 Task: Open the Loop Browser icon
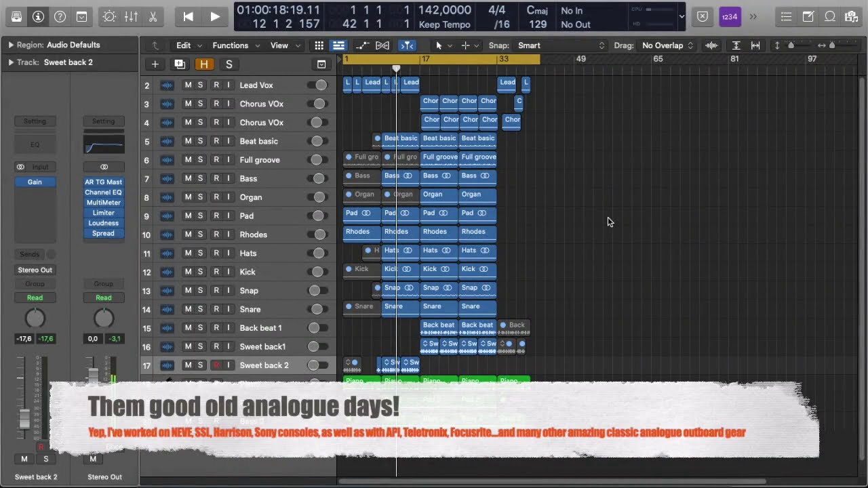click(x=830, y=17)
